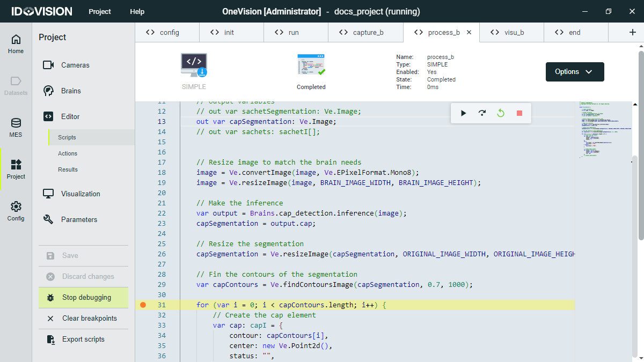Click the step over debug icon
This screenshot has width=644, height=362.
(x=482, y=113)
